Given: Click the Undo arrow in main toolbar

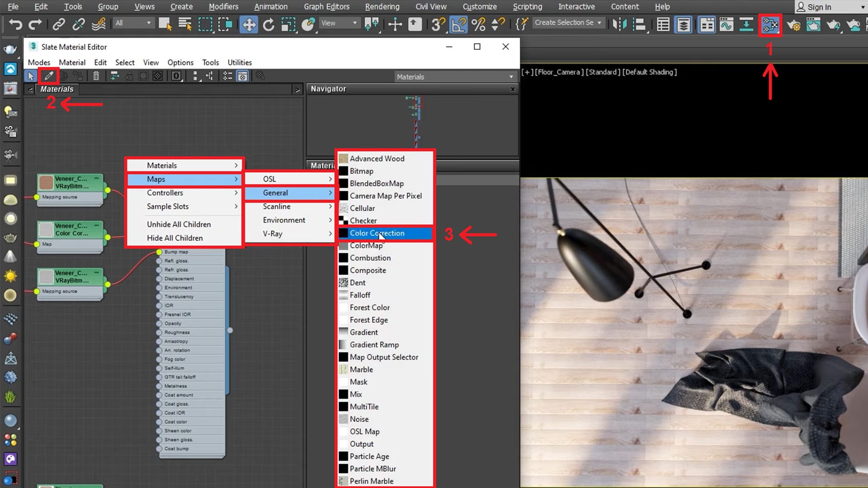Looking at the screenshot, I should coord(15,24).
